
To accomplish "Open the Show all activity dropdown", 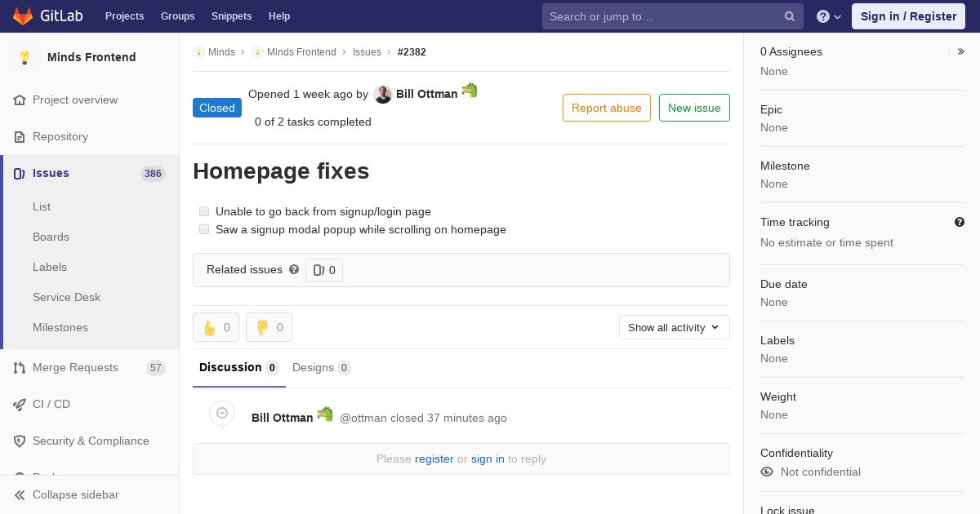I will click(x=674, y=327).
